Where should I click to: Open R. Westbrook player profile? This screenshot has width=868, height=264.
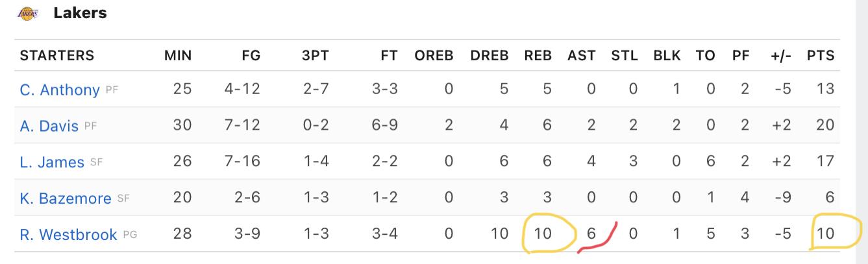69,235
